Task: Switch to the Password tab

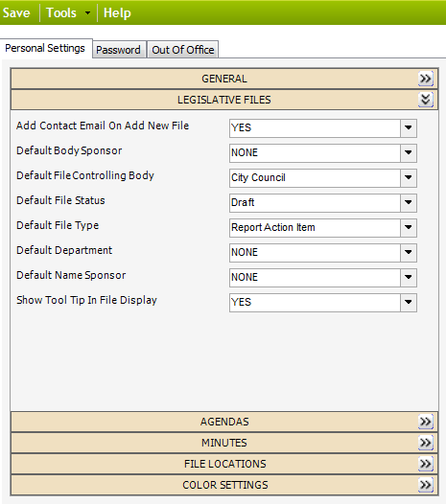Action: pyautogui.click(x=118, y=50)
